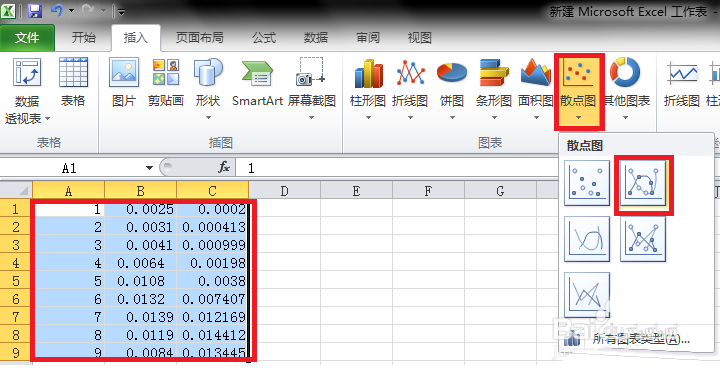Switch to the Home (开始) tab
The image size is (720, 377).
point(84,38)
